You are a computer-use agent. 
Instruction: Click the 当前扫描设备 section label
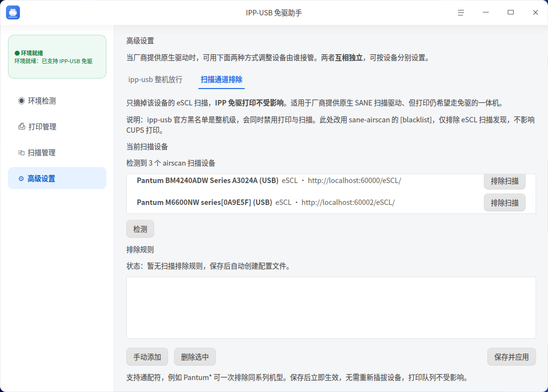coord(147,147)
